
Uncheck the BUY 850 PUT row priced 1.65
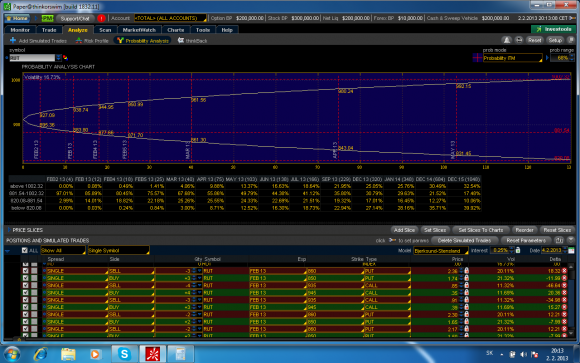tap(26, 322)
